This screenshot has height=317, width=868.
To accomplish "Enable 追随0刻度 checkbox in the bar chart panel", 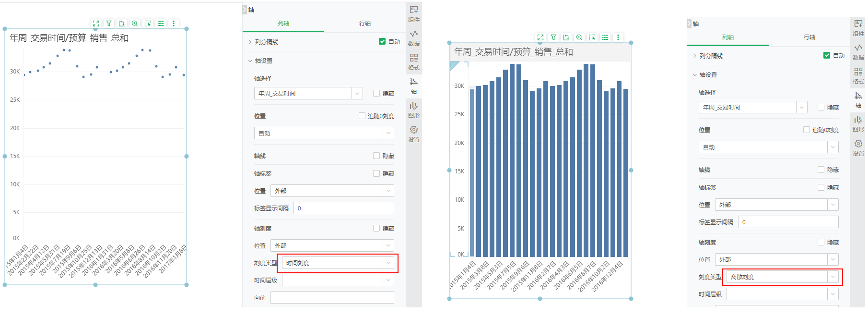I will point(807,130).
